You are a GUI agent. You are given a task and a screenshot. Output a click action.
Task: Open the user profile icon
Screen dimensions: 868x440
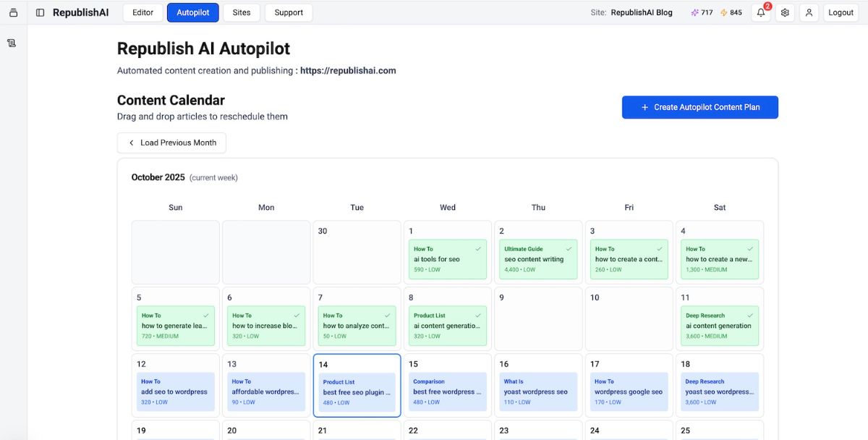(x=809, y=12)
